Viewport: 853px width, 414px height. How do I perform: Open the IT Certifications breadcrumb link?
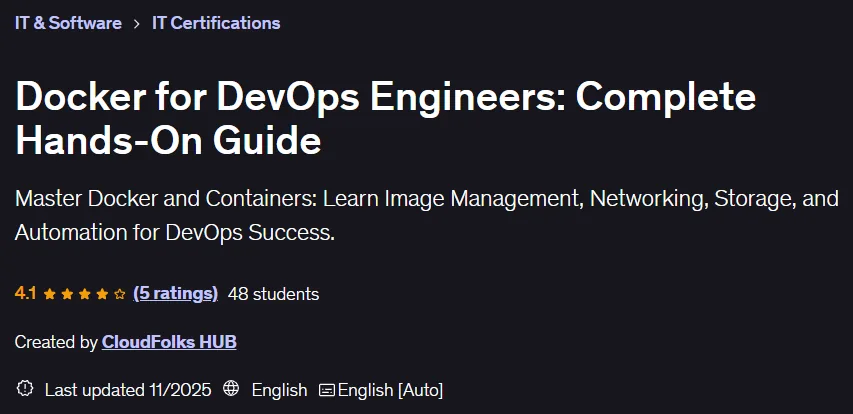point(216,23)
